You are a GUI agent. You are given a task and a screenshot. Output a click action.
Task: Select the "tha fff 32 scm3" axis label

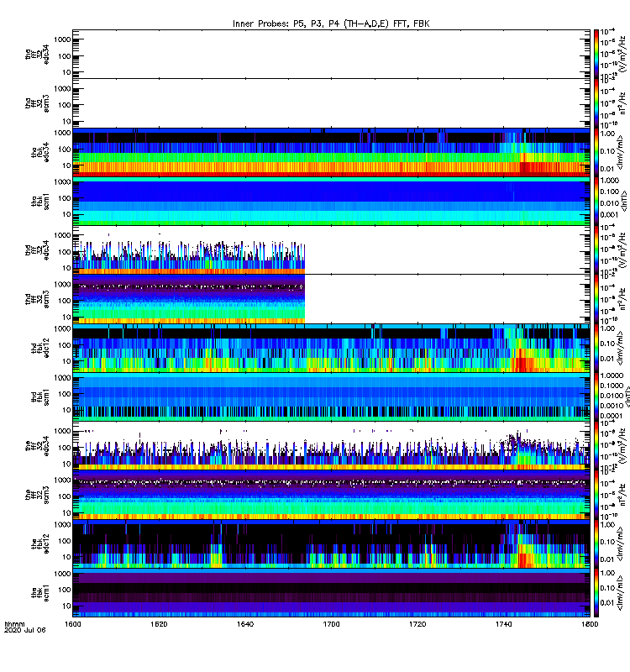click(x=37, y=103)
